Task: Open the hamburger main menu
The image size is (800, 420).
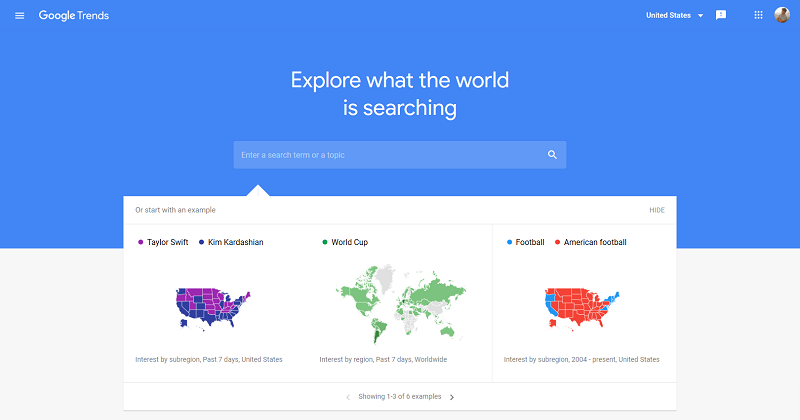Action: point(20,16)
